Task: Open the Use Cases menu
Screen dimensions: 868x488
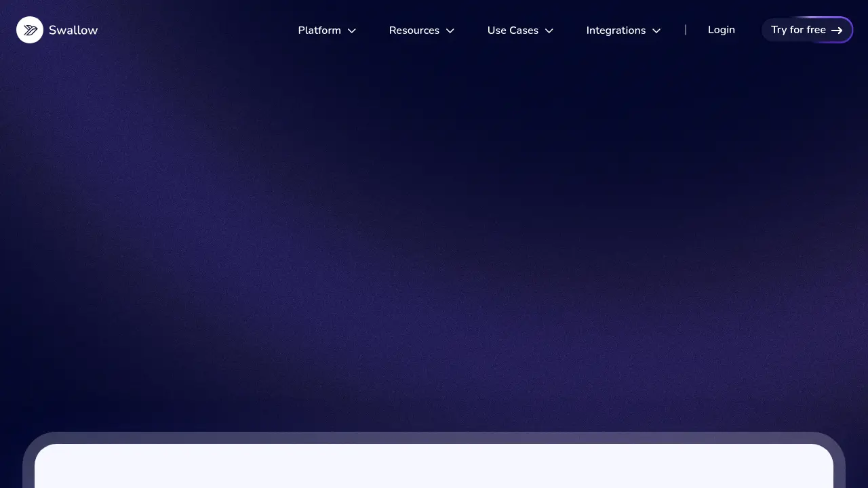Action: 513,30
